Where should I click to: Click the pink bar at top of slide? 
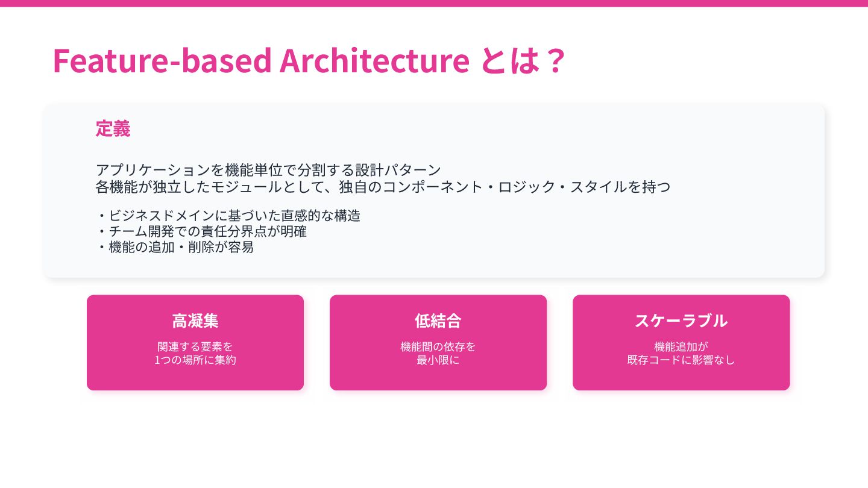(x=434, y=3)
